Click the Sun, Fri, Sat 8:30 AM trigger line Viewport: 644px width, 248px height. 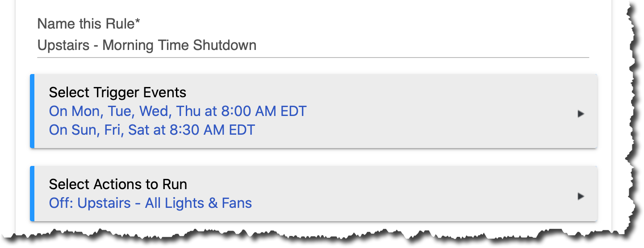152,130
